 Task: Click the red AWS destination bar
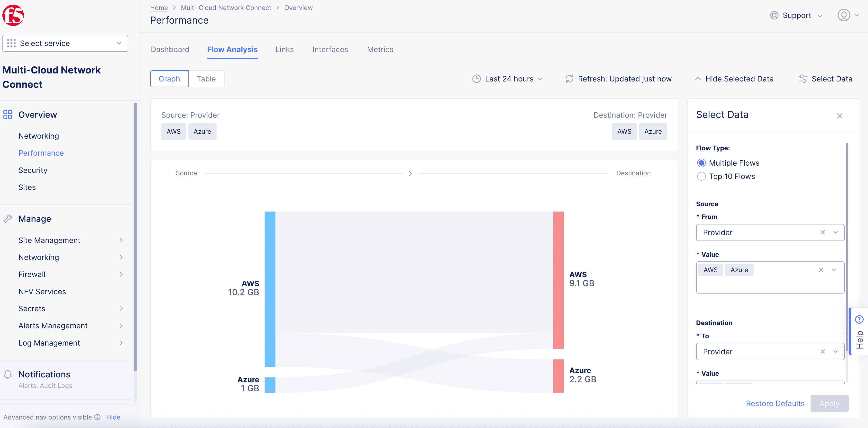coord(558,280)
